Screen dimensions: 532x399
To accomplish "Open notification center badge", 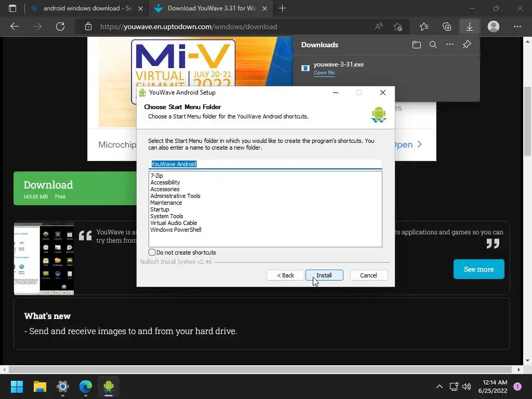I will tap(517, 387).
